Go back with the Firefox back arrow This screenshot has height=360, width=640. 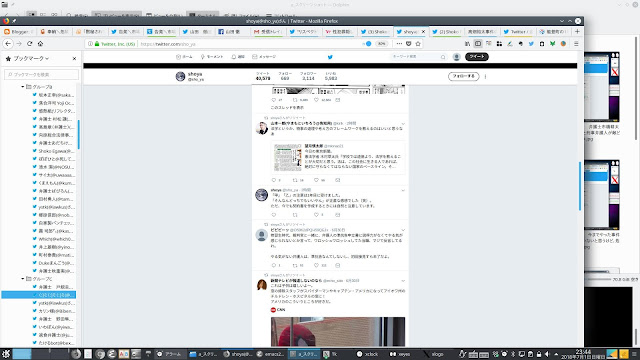pos(8,44)
